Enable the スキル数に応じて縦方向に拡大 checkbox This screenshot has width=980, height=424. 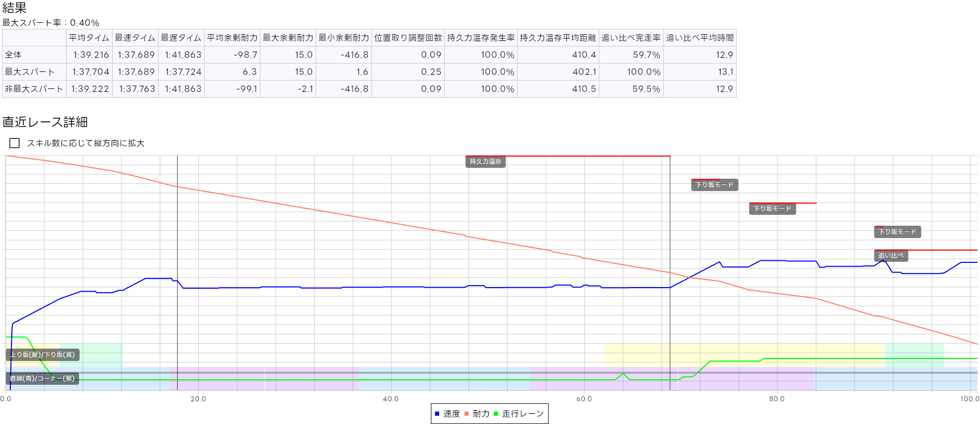click(14, 143)
